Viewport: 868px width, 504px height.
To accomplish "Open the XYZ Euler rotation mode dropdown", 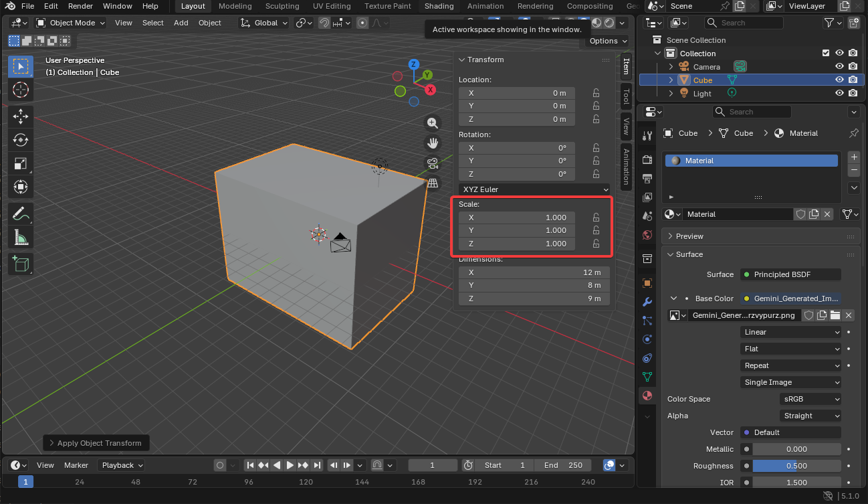I will tap(534, 189).
